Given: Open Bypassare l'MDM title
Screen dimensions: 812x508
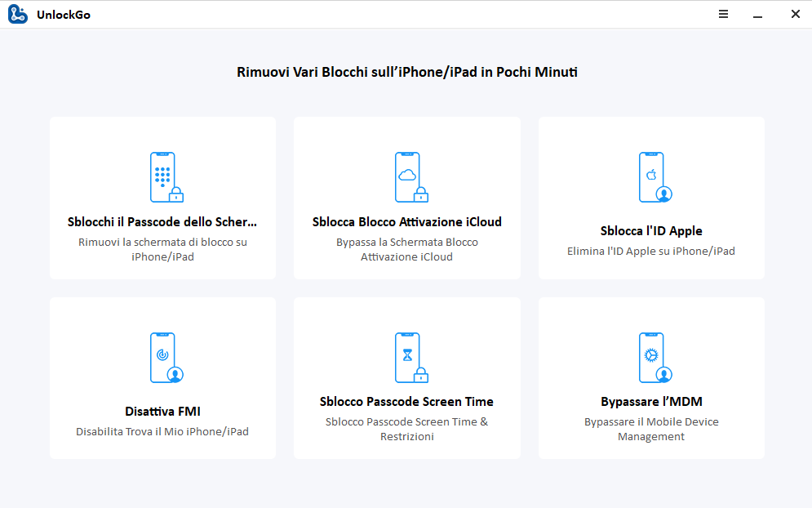Looking at the screenshot, I should coord(651,402).
